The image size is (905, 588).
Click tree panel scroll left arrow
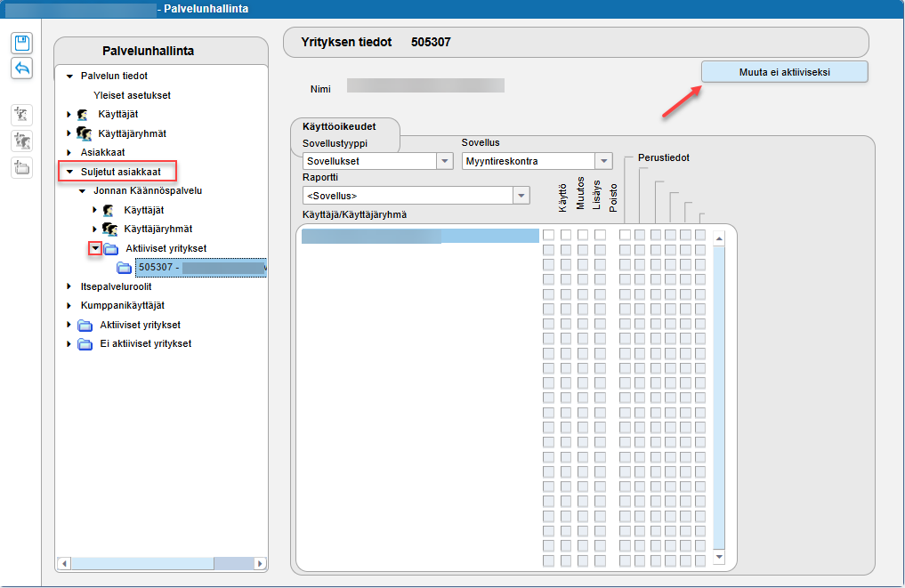tap(64, 564)
